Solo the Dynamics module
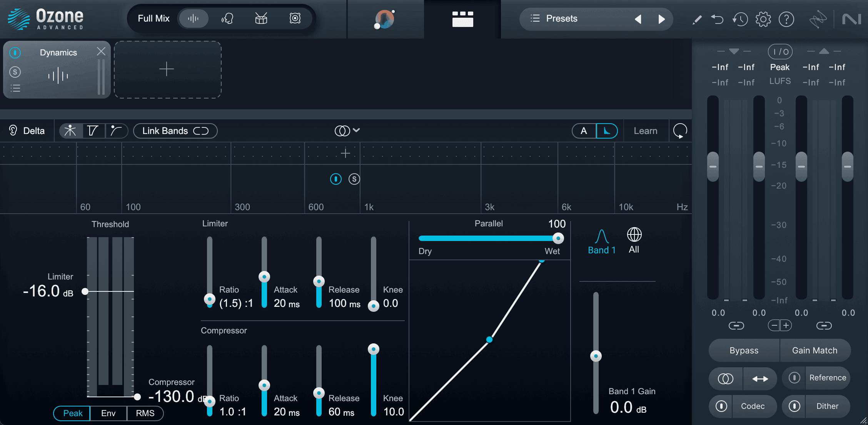The width and height of the screenshot is (868, 425). click(15, 72)
